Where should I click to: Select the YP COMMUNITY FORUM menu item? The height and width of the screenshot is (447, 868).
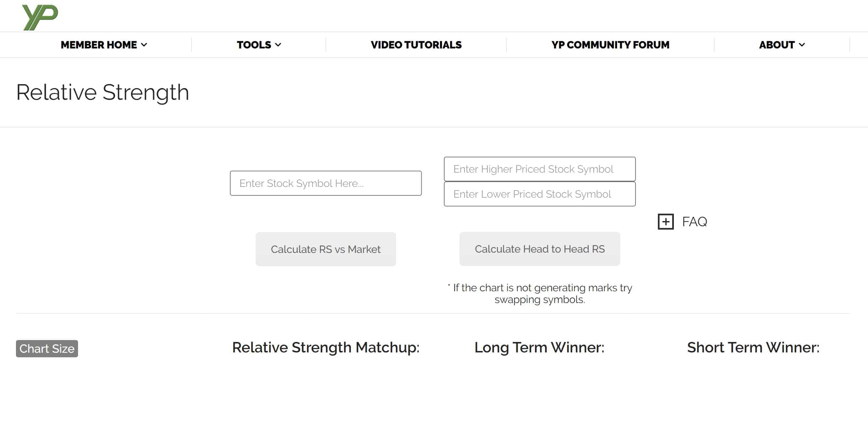pyautogui.click(x=610, y=45)
